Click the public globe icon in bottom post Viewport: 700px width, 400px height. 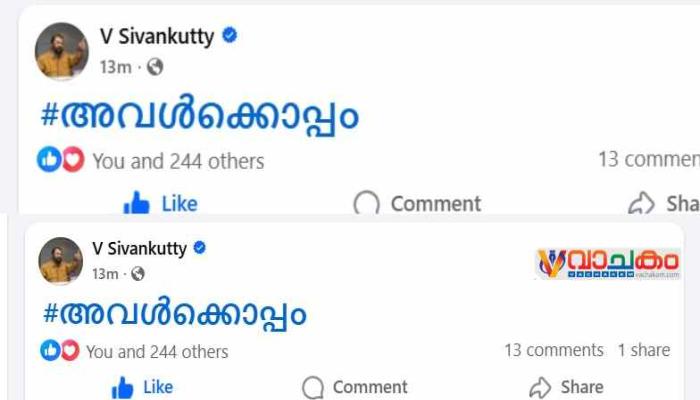pos(138,274)
